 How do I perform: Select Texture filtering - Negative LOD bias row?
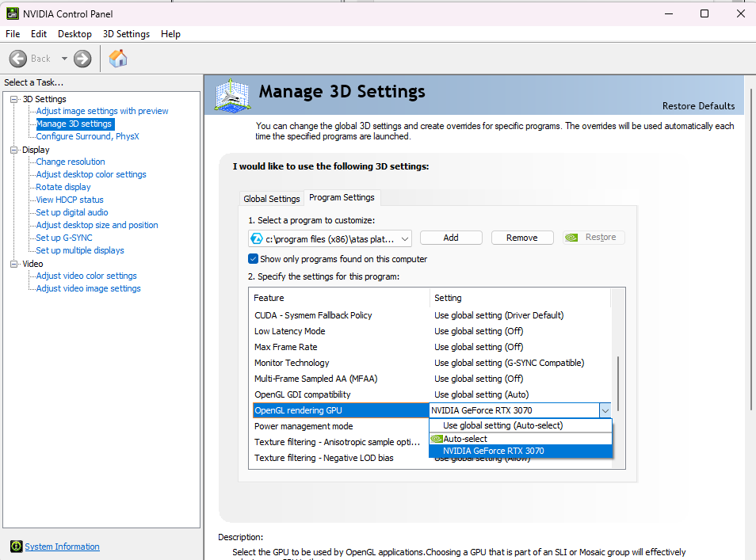(340, 458)
